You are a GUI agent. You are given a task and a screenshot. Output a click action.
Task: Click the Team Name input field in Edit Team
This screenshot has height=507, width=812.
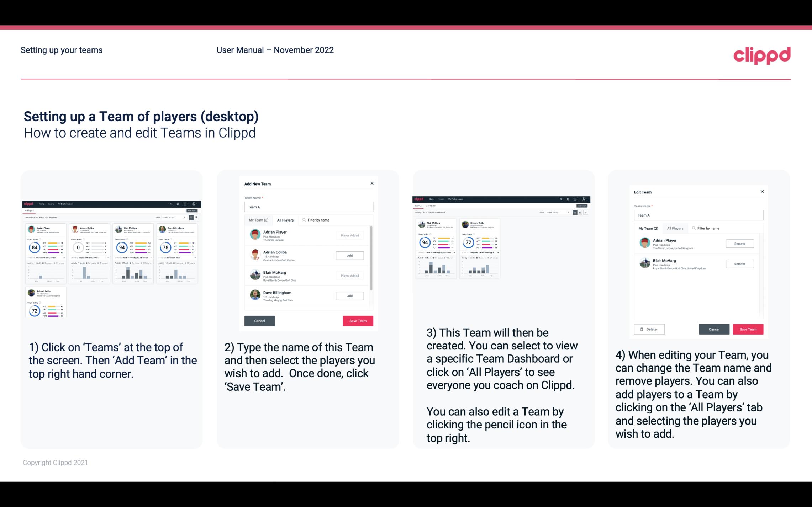tap(698, 215)
